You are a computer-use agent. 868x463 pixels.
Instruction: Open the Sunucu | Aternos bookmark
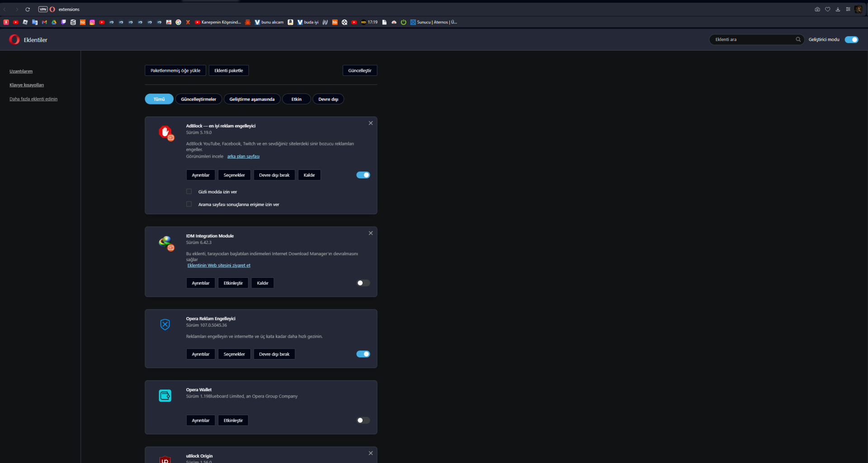pos(434,22)
